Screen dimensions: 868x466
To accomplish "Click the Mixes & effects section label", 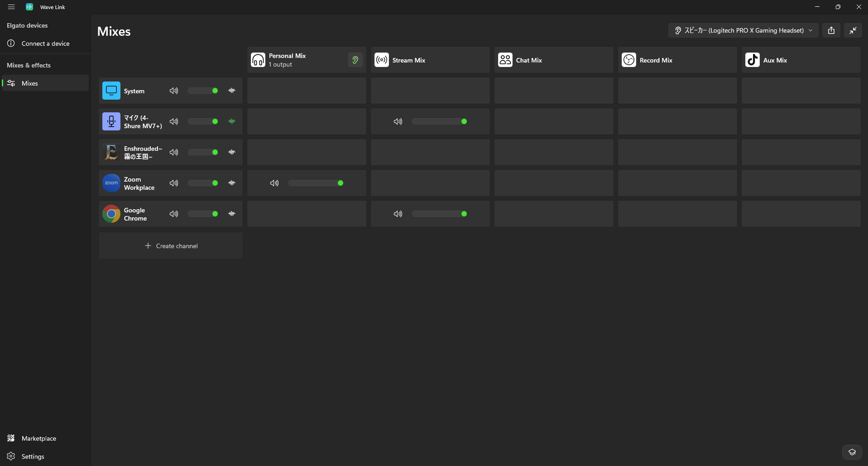I will 29,65.
